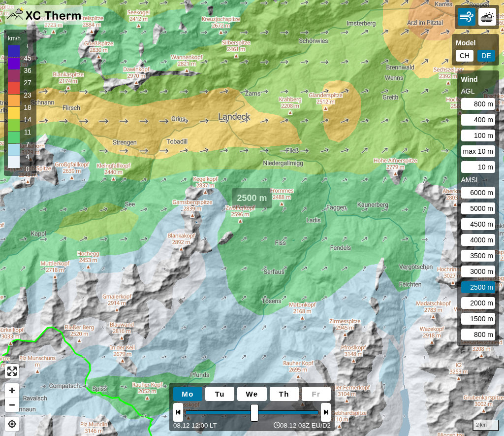
Task: Select the wind layer icon
Action: pyautogui.click(x=466, y=17)
